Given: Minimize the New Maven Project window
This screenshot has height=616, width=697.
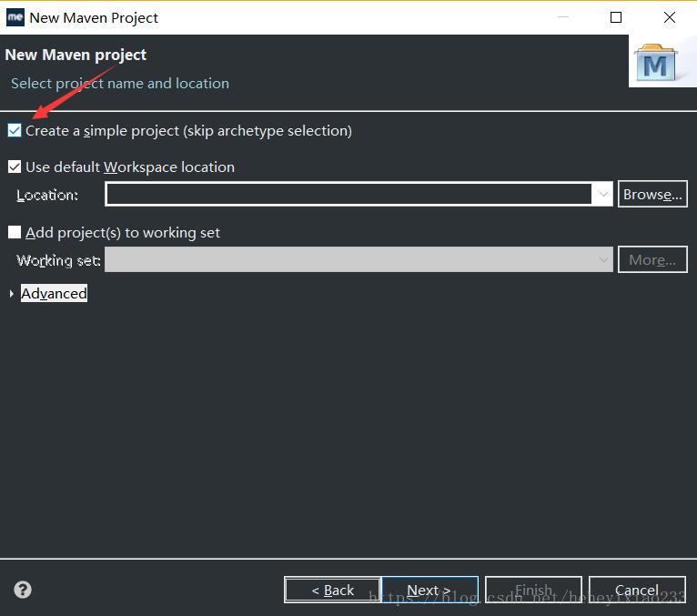Looking at the screenshot, I should tap(562, 17).
